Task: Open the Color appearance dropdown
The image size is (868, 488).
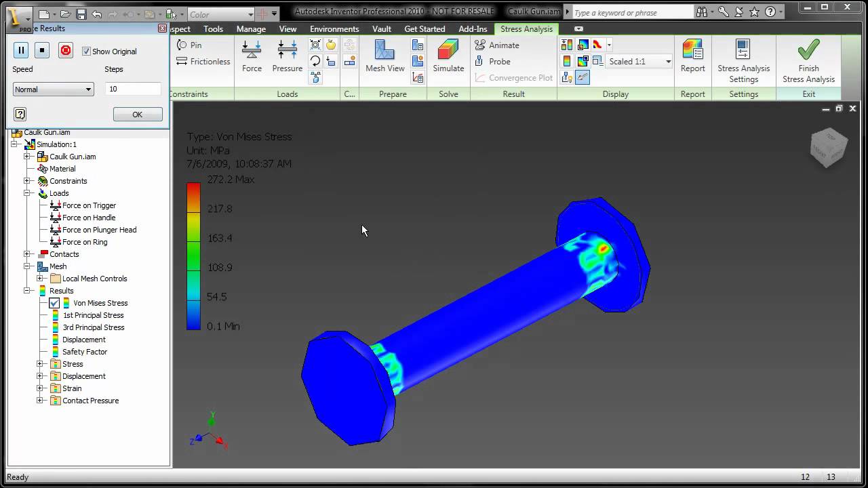Action: (221, 14)
